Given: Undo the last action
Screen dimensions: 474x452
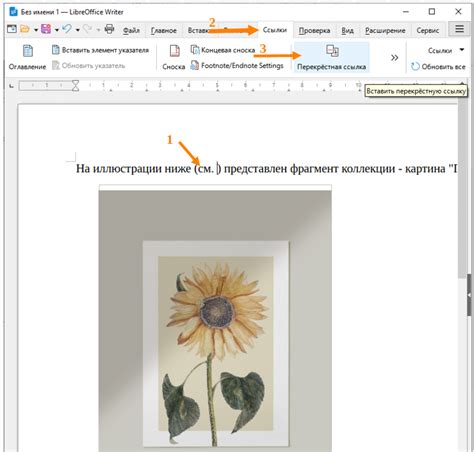Looking at the screenshot, I should (x=67, y=29).
